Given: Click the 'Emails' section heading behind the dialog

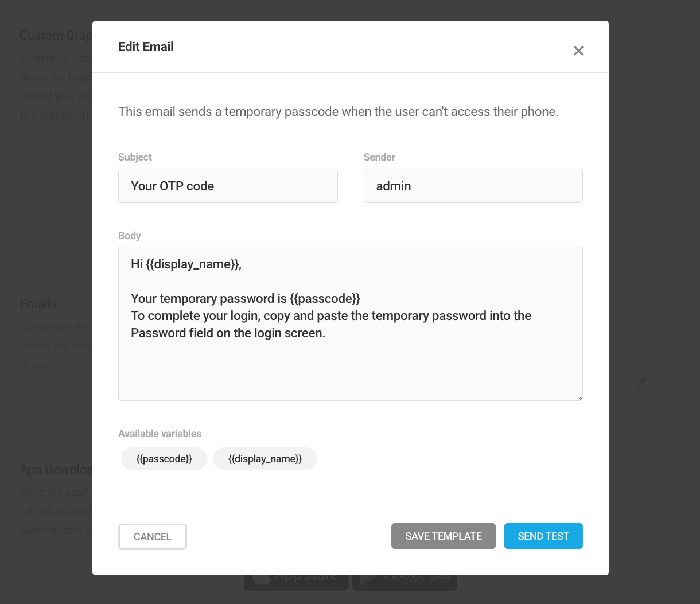Looking at the screenshot, I should click(x=38, y=303).
